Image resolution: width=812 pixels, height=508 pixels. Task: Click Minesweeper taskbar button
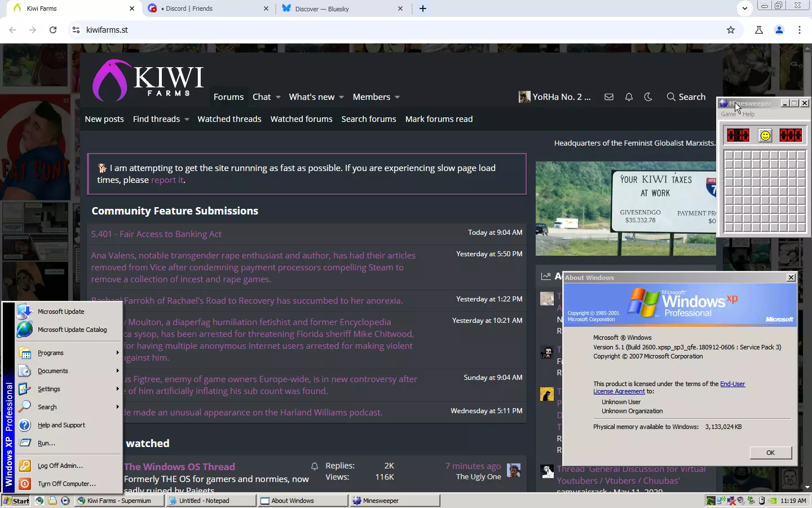point(395,501)
